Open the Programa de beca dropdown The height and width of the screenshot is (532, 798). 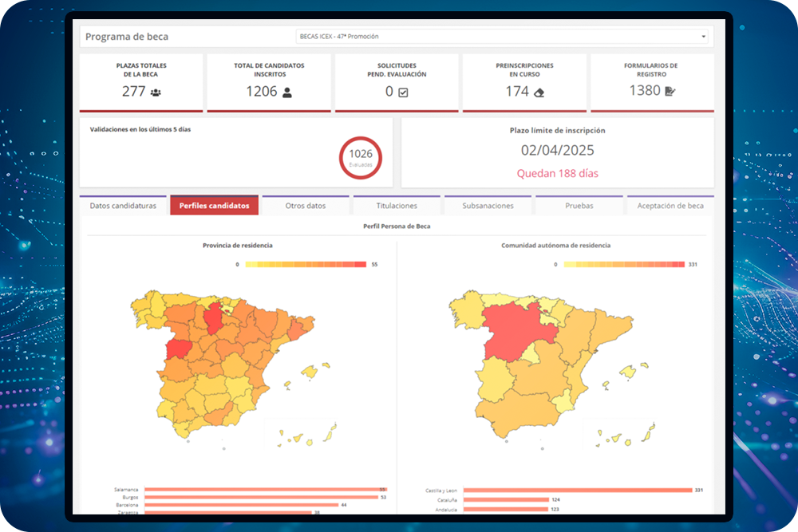[x=502, y=37]
